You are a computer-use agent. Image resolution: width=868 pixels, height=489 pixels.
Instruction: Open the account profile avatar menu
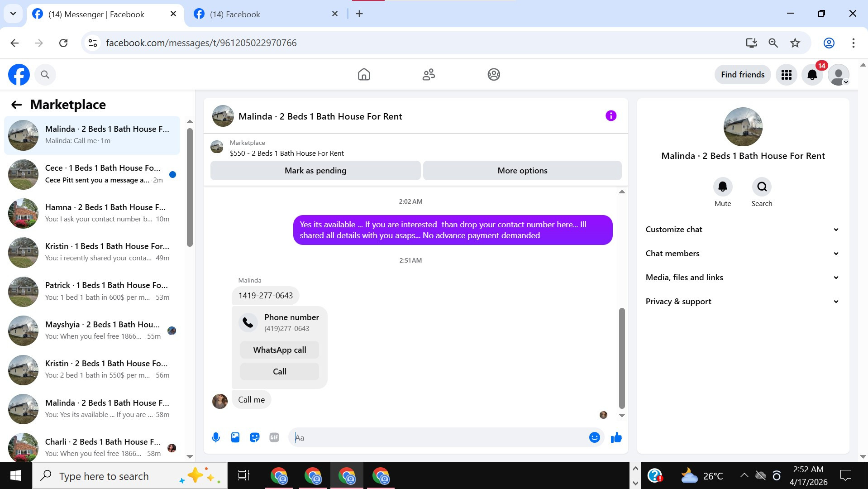[839, 75]
